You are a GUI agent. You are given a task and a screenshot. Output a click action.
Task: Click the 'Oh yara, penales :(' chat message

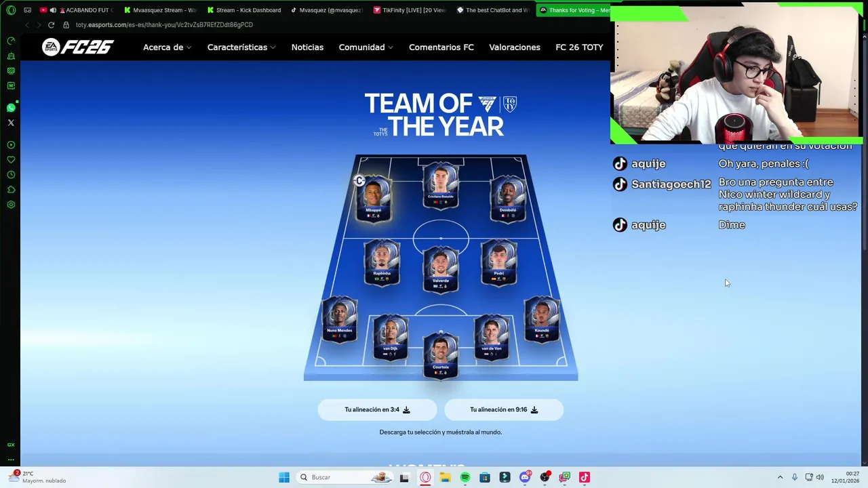pos(764,164)
